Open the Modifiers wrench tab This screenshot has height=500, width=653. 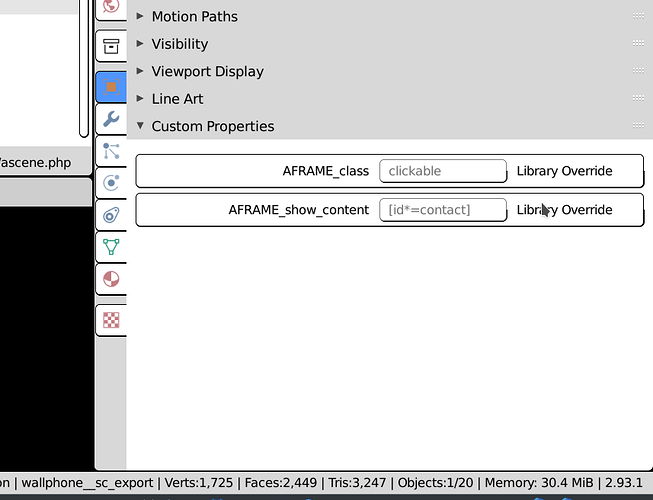[111, 119]
